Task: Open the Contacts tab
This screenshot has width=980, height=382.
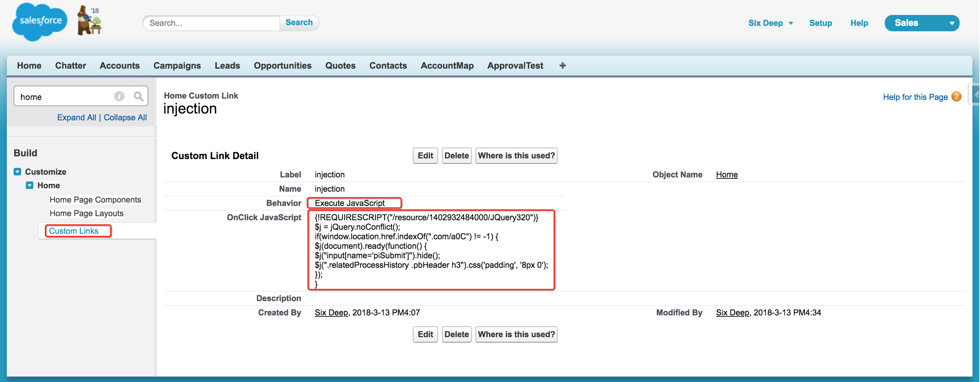Action: tap(388, 65)
